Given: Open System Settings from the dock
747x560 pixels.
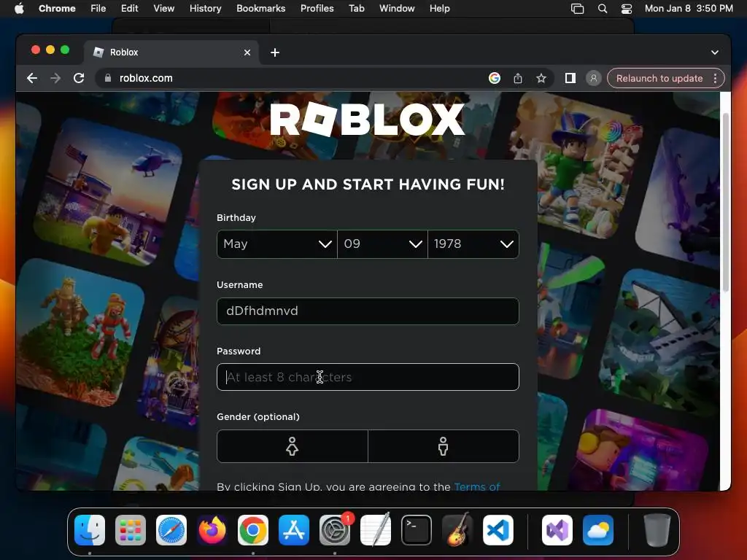Looking at the screenshot, I should pos(334,530).
